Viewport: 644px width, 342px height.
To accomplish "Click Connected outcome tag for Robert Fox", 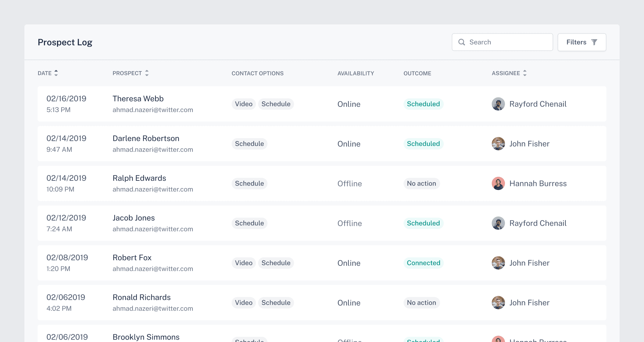I will [x=423, y=263].
